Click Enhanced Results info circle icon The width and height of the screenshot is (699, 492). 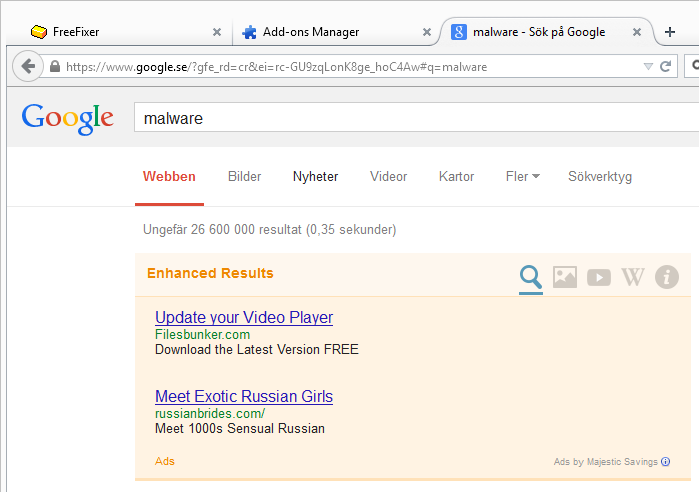tap(666, 277)
